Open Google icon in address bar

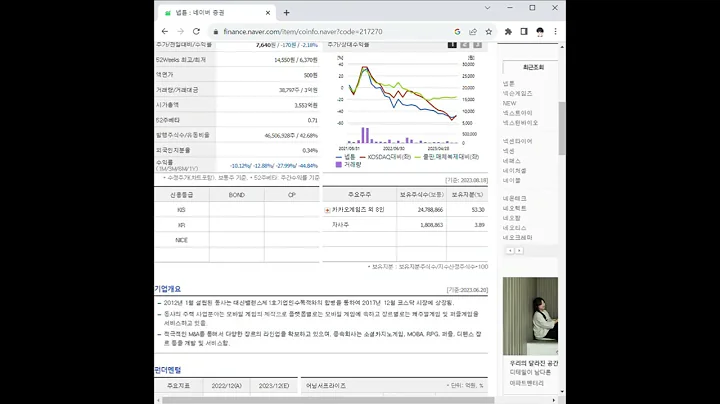pyautogui.click(x=457, y=32)
